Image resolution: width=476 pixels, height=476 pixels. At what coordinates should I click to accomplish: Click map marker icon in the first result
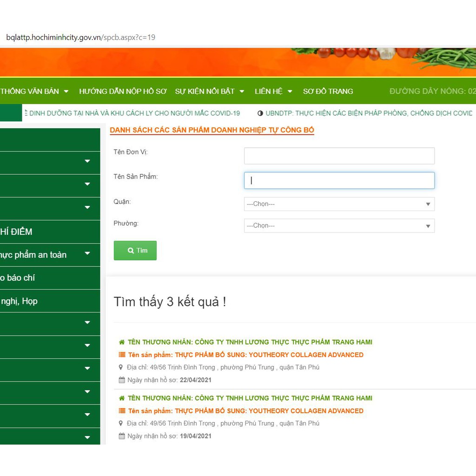click(121, 367)
